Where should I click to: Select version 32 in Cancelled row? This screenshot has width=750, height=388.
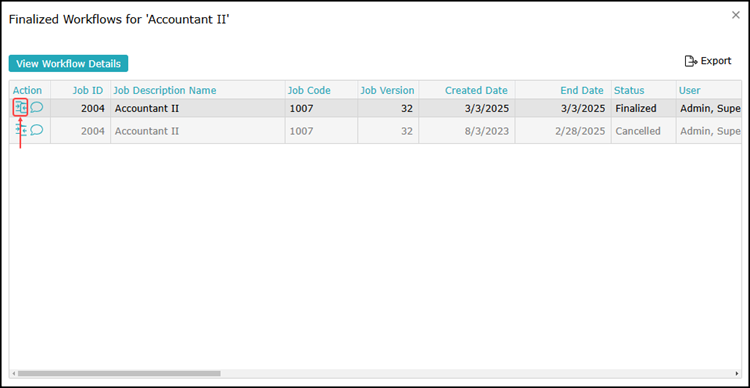tap(388, 131)
